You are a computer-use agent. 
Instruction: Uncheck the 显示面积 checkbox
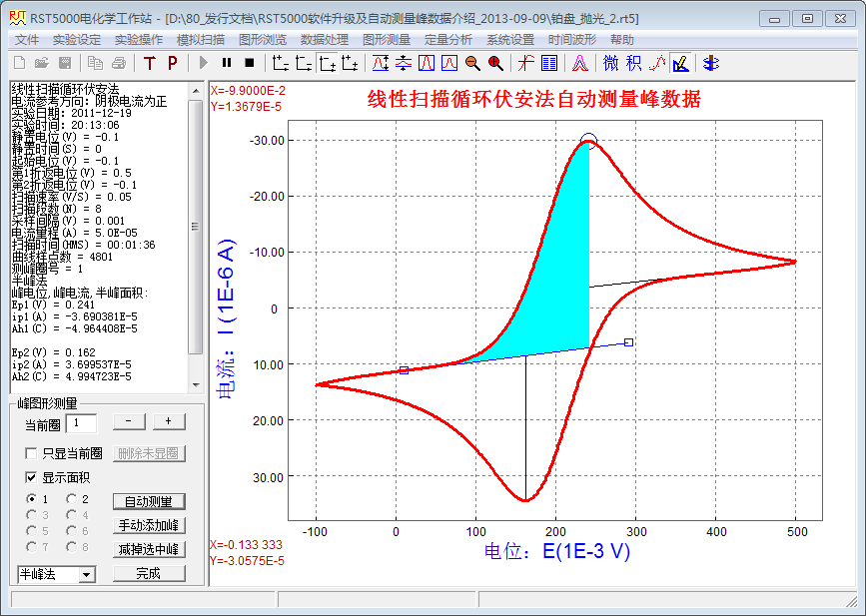tap(32, 477)
